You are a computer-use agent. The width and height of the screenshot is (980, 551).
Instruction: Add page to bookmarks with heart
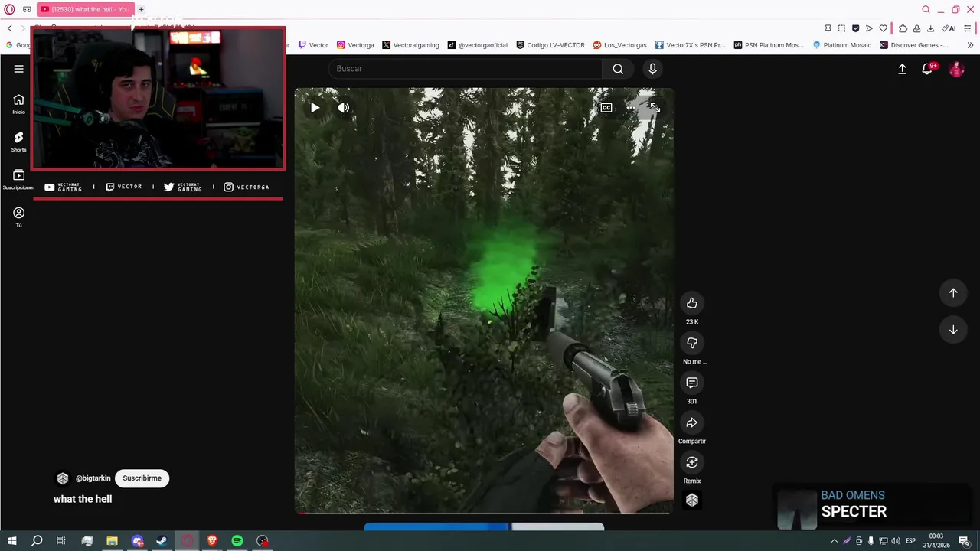pyautogui.click(x=883, y=28)
